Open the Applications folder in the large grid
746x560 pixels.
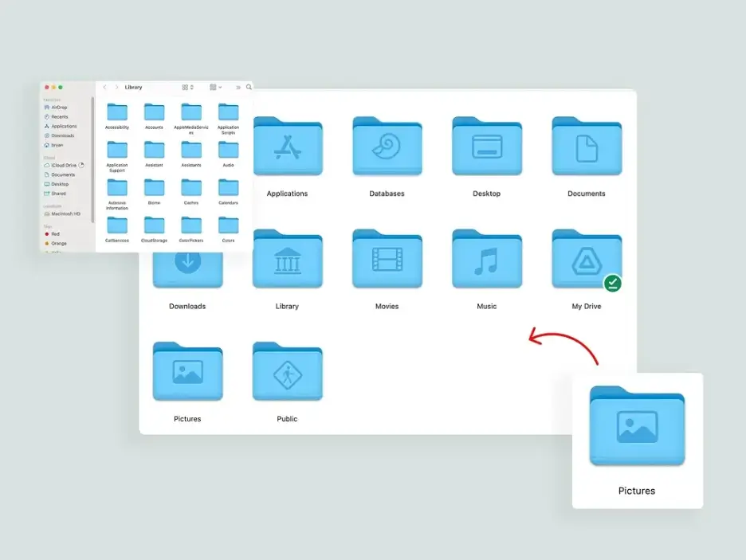288,147
